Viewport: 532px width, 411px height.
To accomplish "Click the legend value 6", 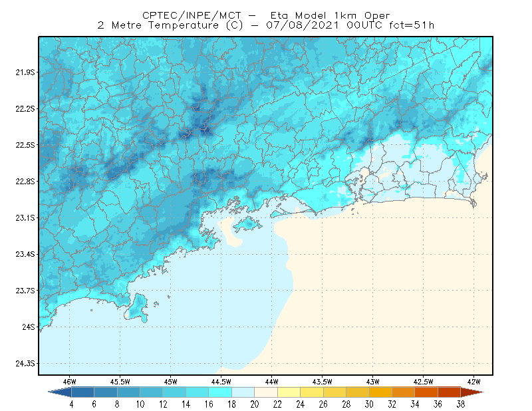I will click(94, 404).
